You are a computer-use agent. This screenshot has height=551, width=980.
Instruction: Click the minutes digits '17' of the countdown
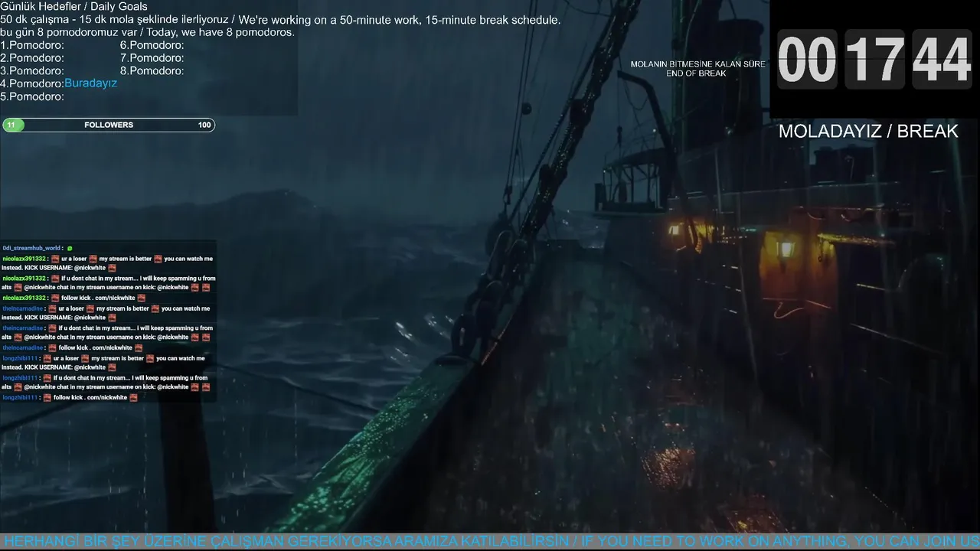pos(874,60)
